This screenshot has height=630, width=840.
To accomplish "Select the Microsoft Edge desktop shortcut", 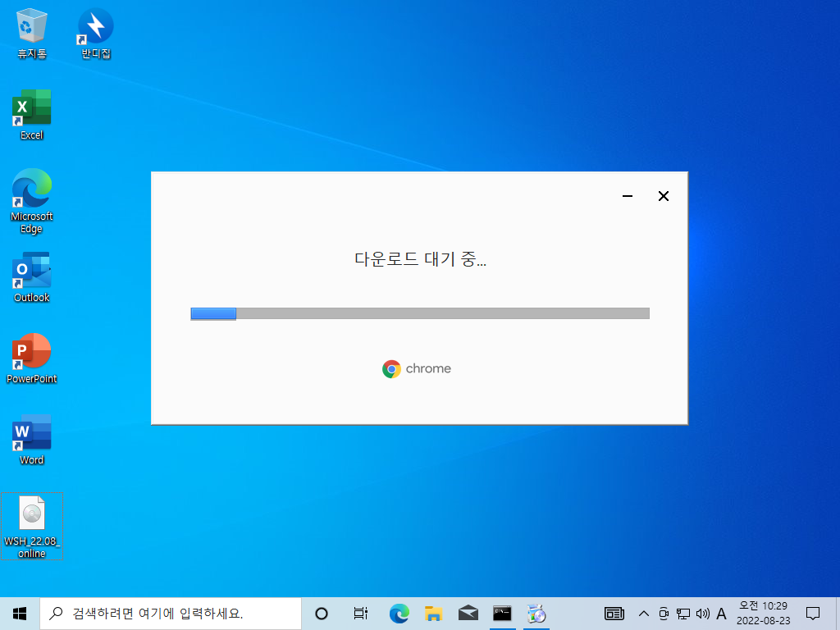I will [x=32, y=202].
